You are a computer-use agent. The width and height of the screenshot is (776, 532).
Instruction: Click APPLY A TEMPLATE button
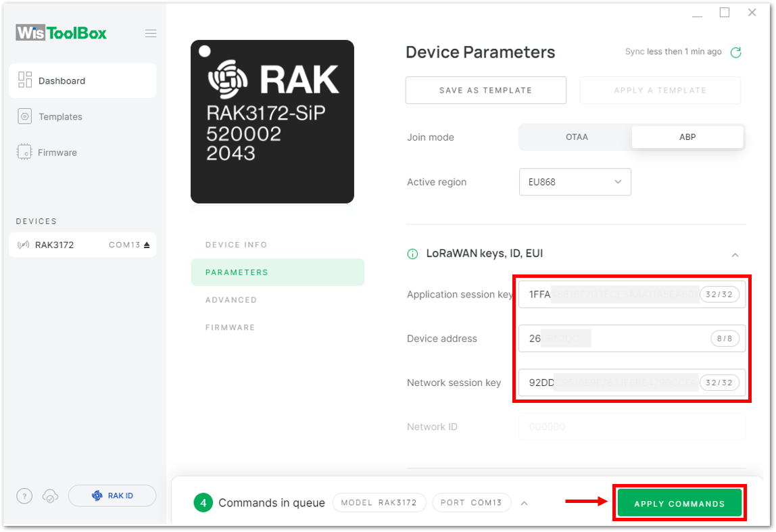[660, 90]
